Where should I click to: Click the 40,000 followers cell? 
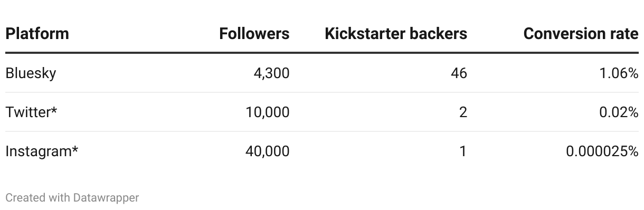coord(267,151)
